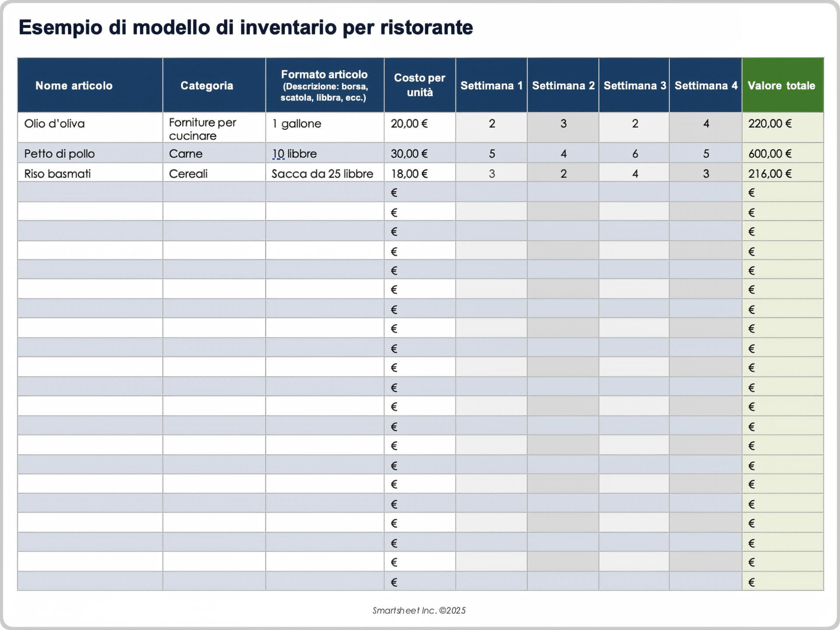840x630 pixels.
Task: Select the Settimana 1 quantity '2' for olive oil
Action: pos(491,124)
